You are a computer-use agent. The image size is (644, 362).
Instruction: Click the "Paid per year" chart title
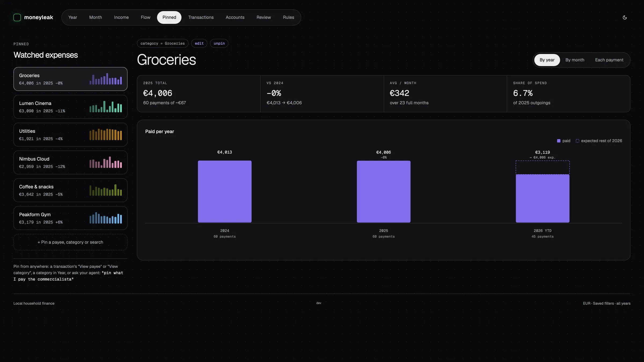pyautogui.click(x=159, y=132)
